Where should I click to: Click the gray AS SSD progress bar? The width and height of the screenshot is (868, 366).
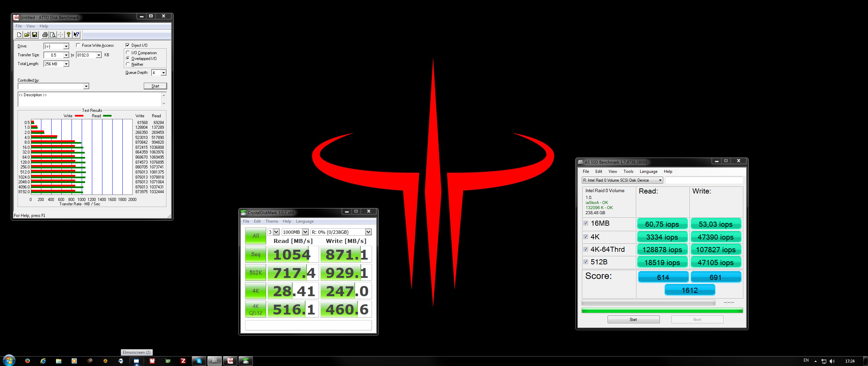648,302
